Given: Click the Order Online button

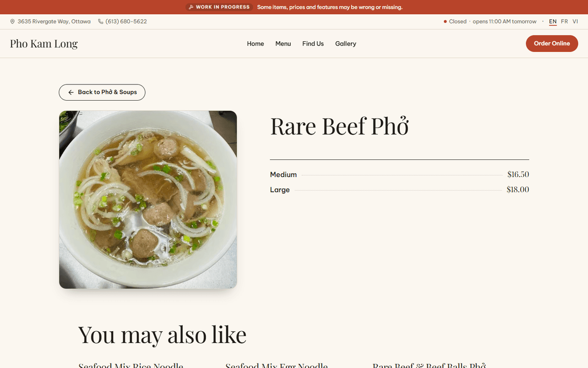Looking at the screenshot, I should coord(552,43).
